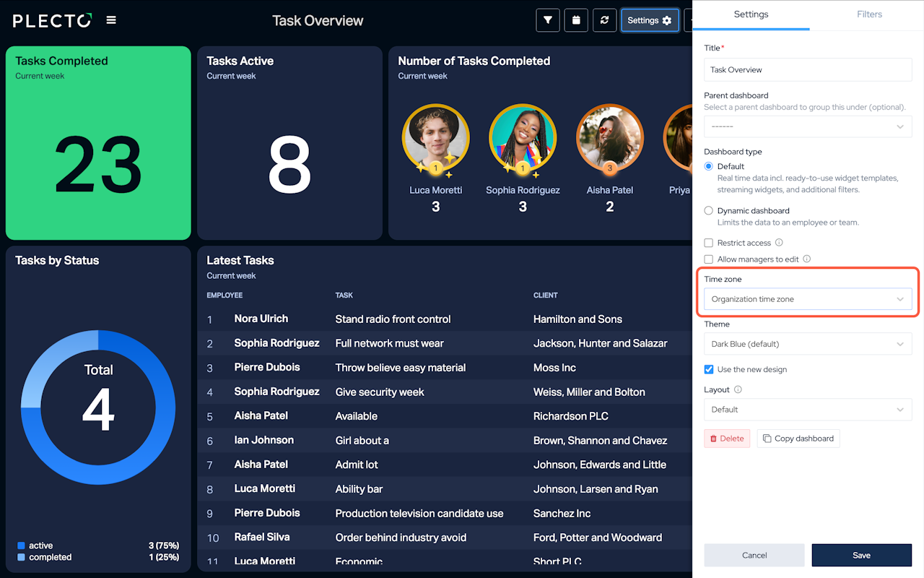924x578 pixels.
Task: Open the hamburger menu next to Plecto logo
Action: tap(111, 20)
